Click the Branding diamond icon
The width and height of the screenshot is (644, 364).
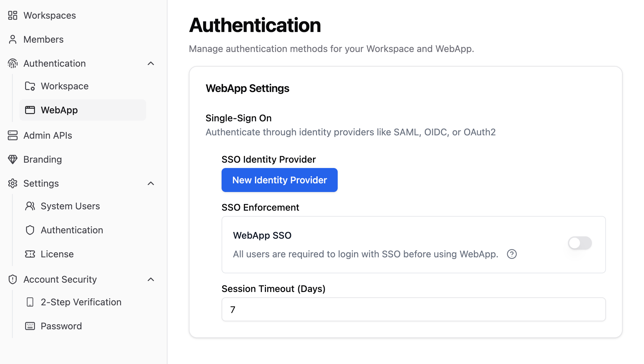click(13, 159)
